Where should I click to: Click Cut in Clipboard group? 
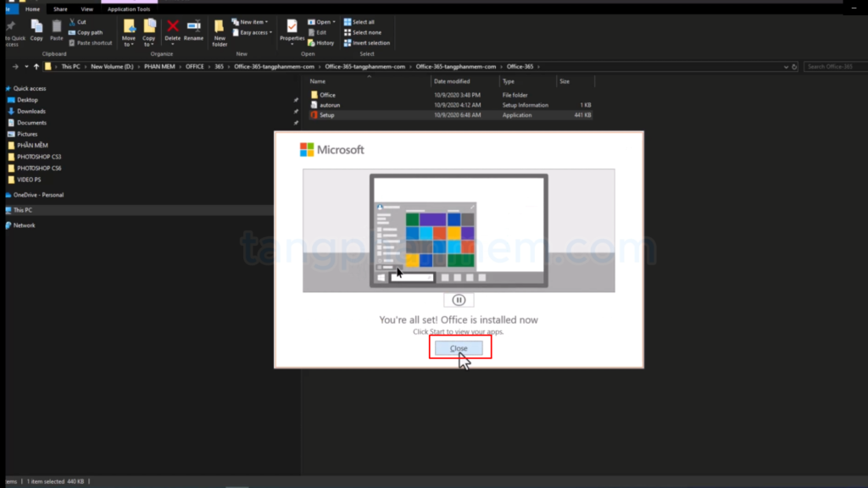[x=77, y=22]
